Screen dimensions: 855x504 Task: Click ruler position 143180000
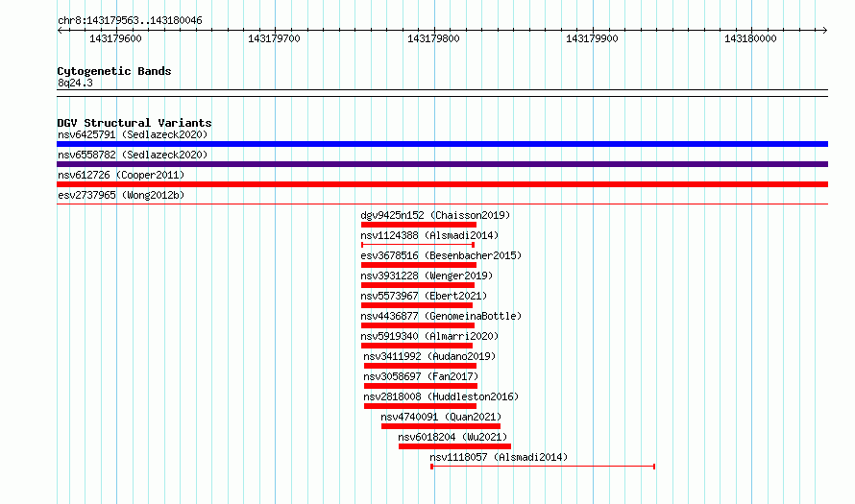(750, 38)
